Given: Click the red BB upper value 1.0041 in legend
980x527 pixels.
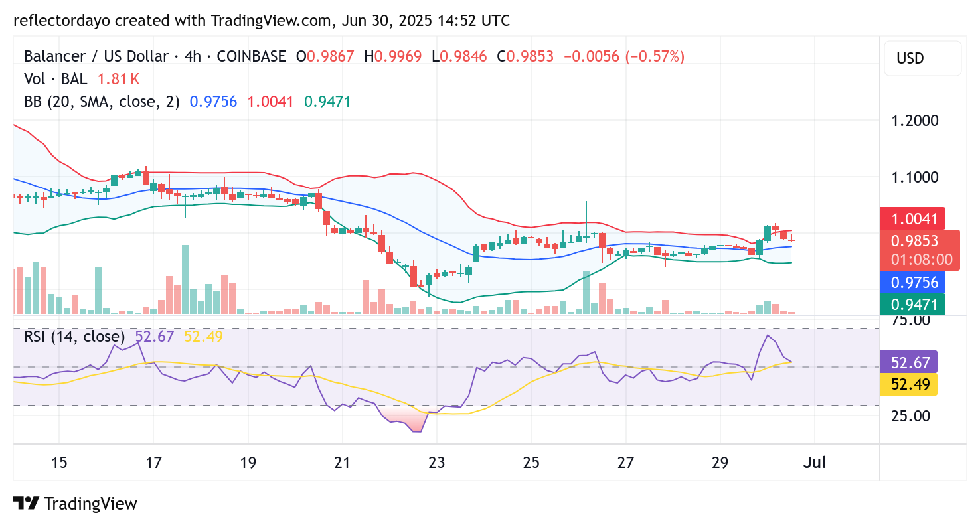Looking at the screenshot, I should 270,102.
